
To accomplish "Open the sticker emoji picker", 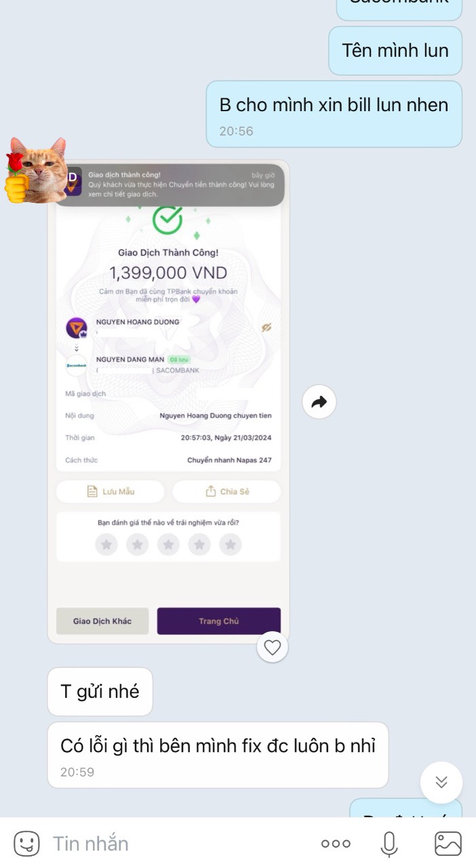I will click(26, 844).
